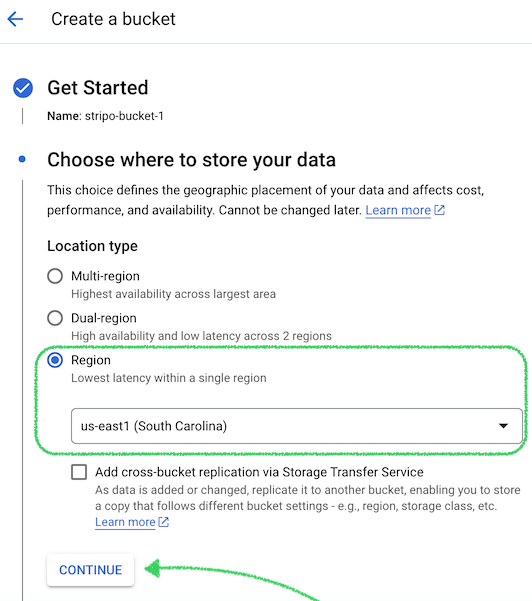Click the Get Started completed checkmark icon
The height and width of the screenshot is (601, 532).
(23, 88)
